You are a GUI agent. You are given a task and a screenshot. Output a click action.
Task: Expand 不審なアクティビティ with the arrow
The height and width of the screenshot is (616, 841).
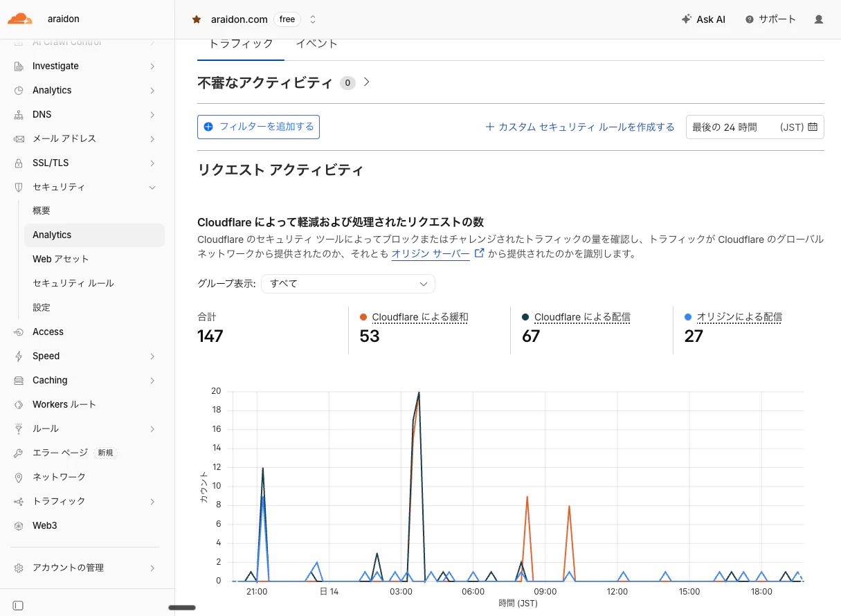(x=367, y=82)
